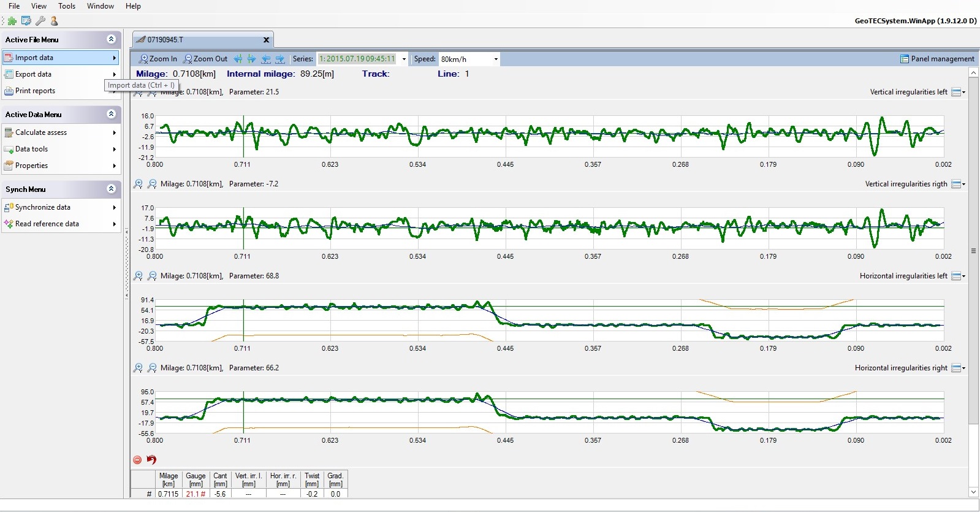Zoom out Horizontal irregularities left chart
Image resolution: width=980 pixels, height=512 pixels.
click(152, 276)
